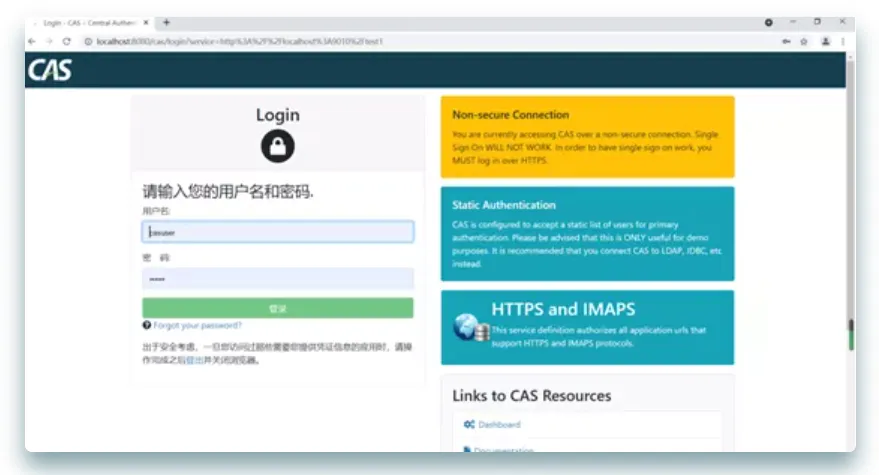
Task: Close the Login CAS tab
Action: point(146,22)
